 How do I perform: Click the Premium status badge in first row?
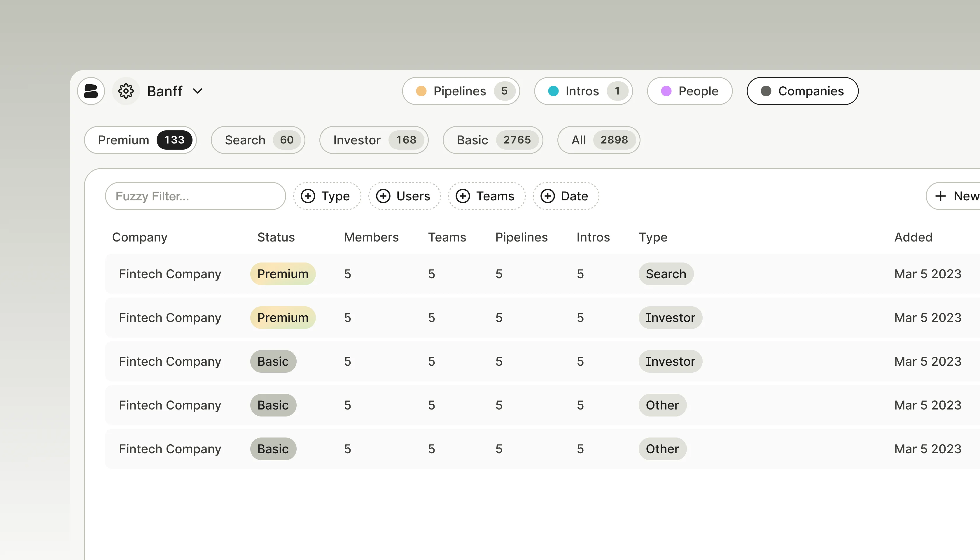[283, 274]
